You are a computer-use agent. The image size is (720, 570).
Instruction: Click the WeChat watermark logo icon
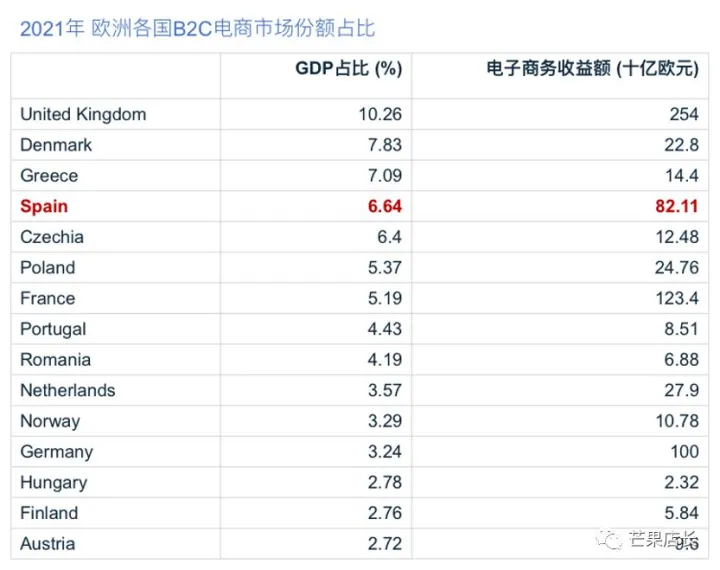click(609, 538)
